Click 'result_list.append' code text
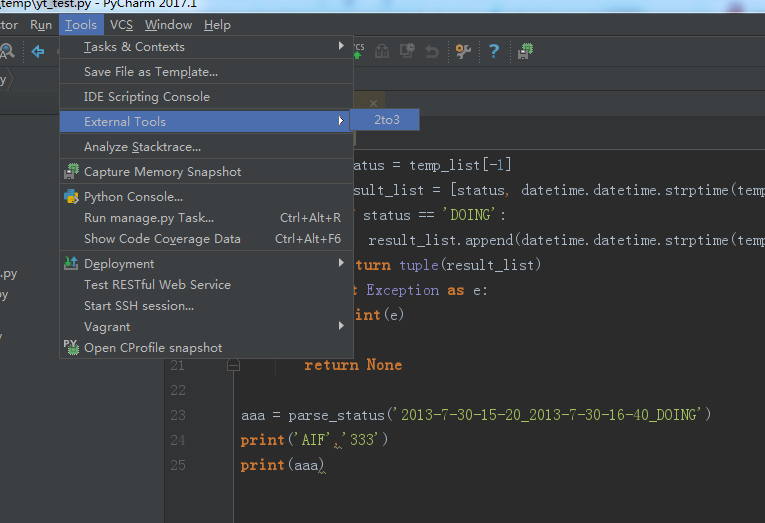The height and width of the screenshot is (523, 765). tap(441, 240)
